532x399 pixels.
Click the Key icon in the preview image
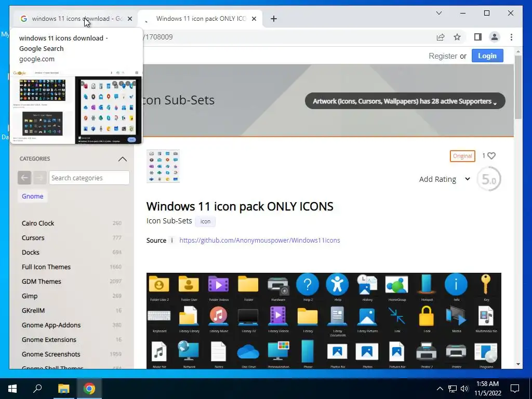pos(486,284)
